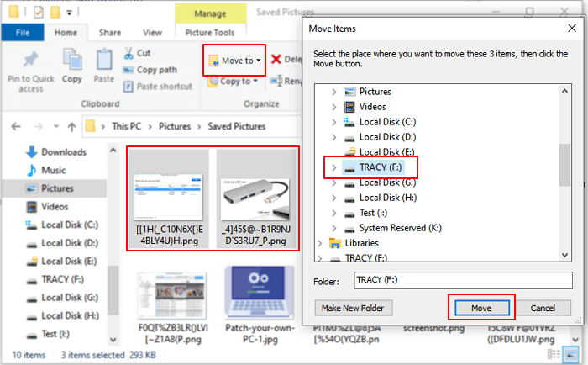588x365 pixels.
Task: Go back with the left arrow
Action: [x=15, y=126]
